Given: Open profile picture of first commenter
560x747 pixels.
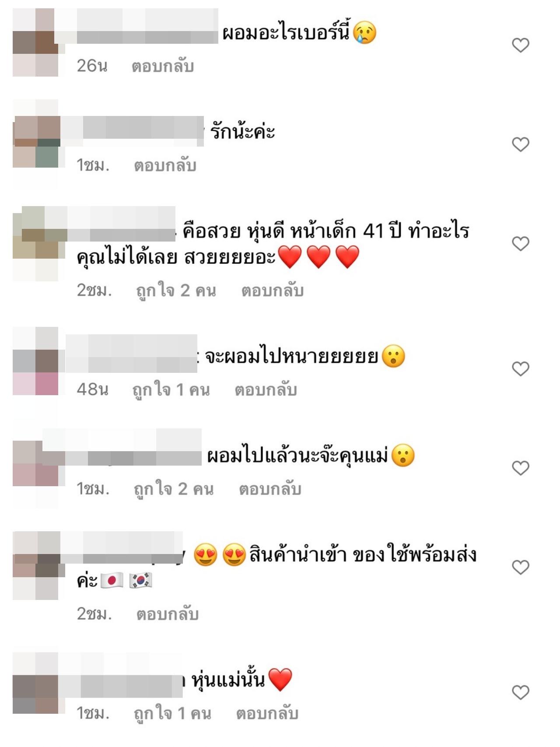Looking at the screenshot, I should [x=35, y=42].
